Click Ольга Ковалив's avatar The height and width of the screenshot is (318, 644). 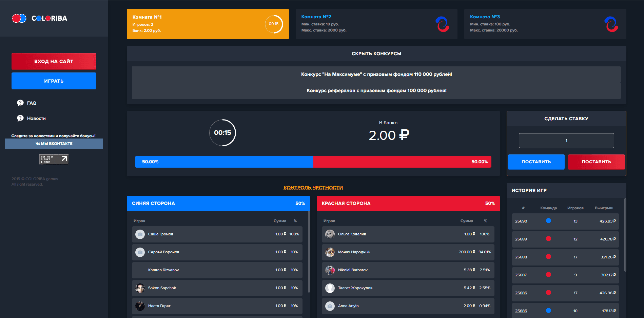pyautogui.click(x=330, y=234)
